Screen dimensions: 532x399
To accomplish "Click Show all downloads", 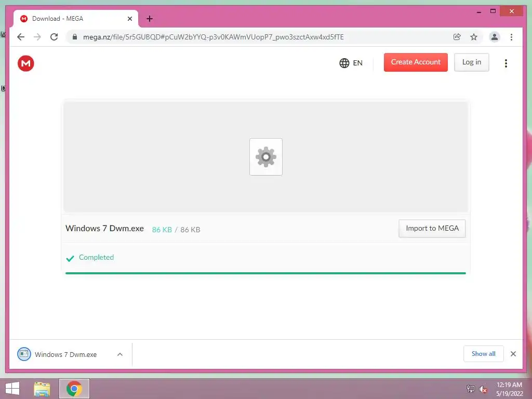I will 484,353.
